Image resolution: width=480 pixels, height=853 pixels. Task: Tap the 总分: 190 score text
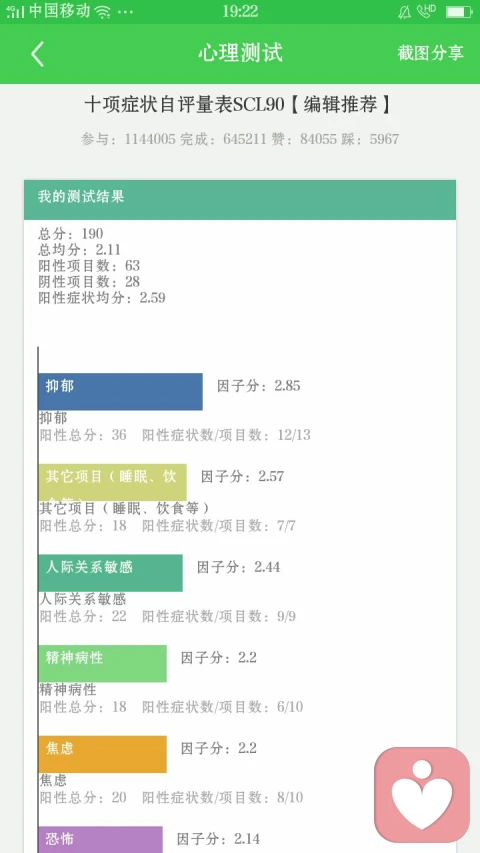pyautogui.click(x=71, y=234)
